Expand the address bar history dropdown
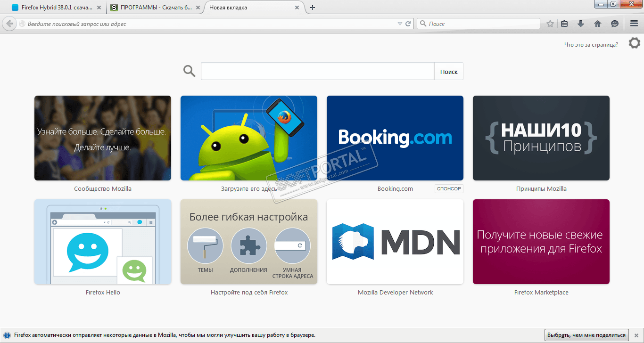Screen dimensions: 644x343 [x=400, y=24]
